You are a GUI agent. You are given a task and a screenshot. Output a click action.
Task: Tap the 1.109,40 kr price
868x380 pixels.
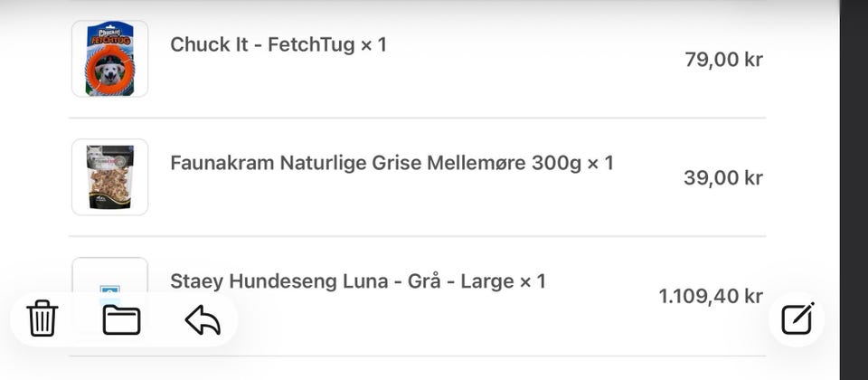click(x=711, y=296)
